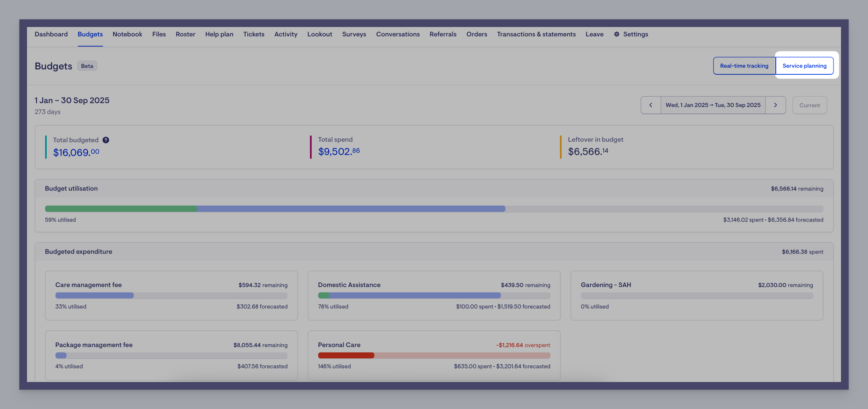Open the Roster tab
868x409 pixels.
pyautogui.click(x=185, y=34)
